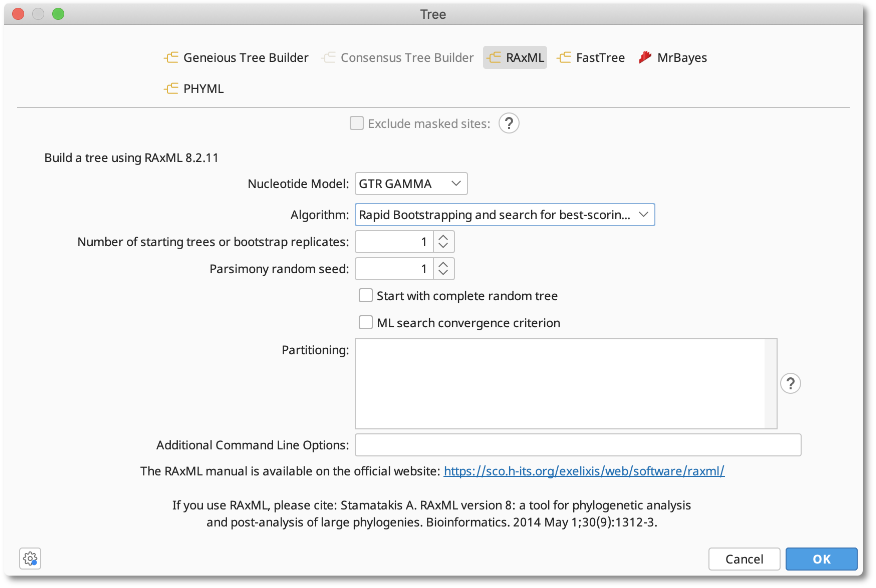Click the "Additional Command Line Options:" label
The height and width of the screenshot is (588, 876).
click(252, 445)
